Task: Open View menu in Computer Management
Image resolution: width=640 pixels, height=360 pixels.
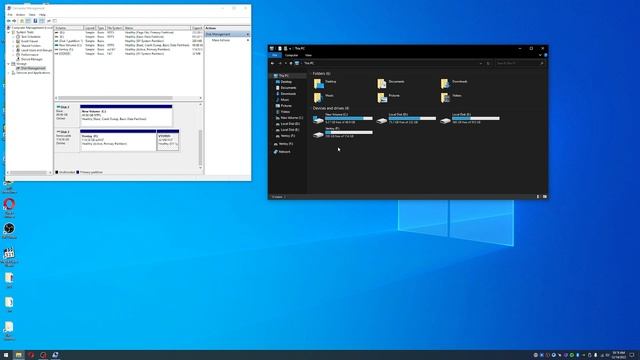Action: 32,15
